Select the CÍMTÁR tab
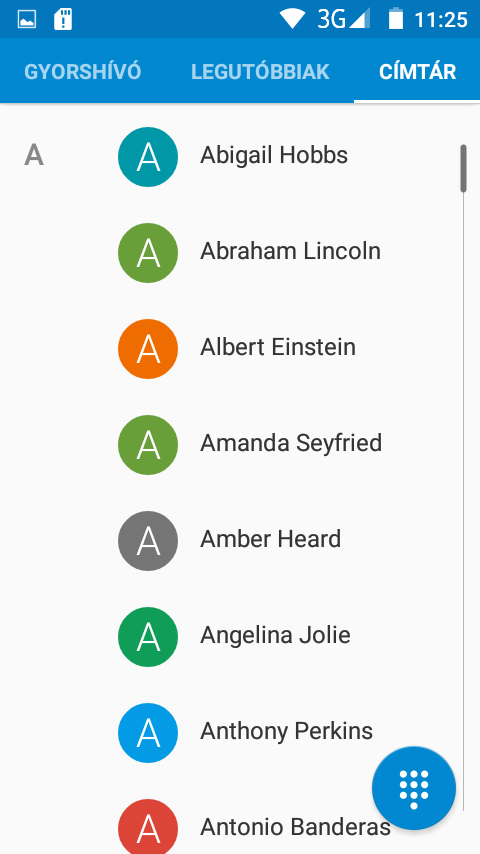Screen dimensions: 480x854 point(417,72)
